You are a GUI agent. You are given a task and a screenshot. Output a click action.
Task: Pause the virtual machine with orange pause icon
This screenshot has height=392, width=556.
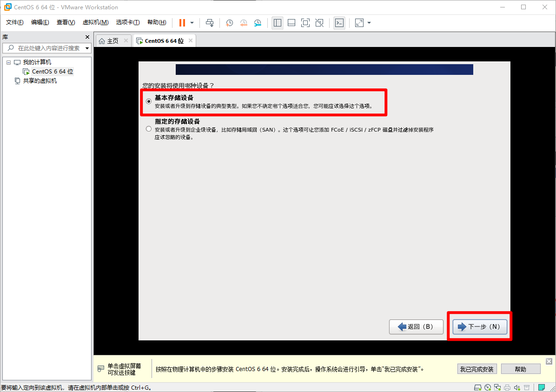click(x=182, y=23)
